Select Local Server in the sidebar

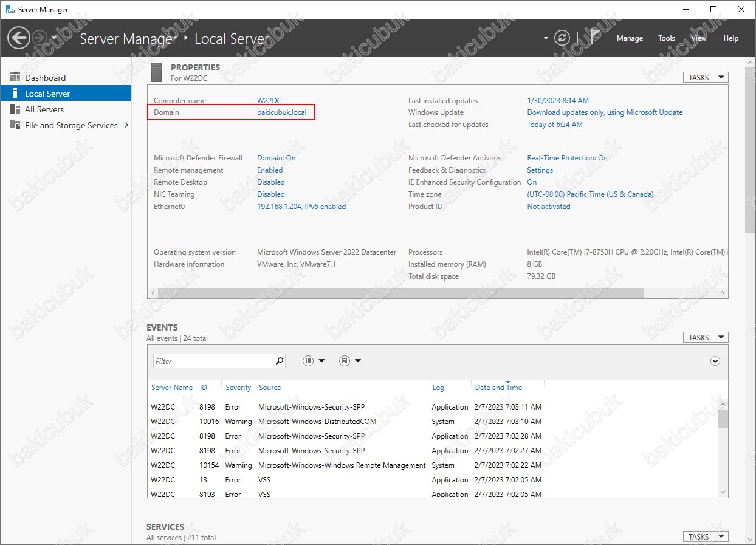click(x=66, y=94)
